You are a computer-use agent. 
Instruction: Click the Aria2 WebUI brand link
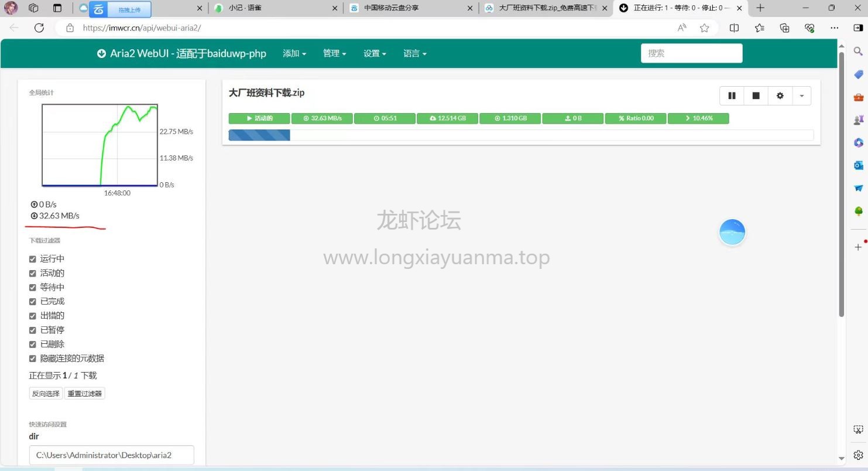[x=181, y=53]
